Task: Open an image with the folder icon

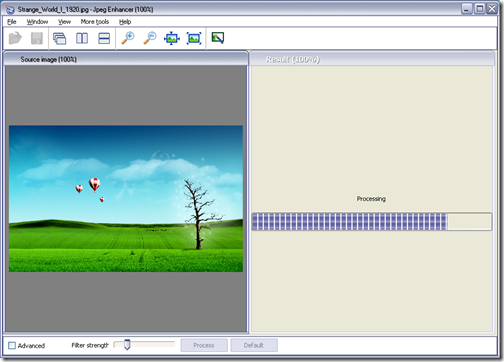Action: click(15, 38)
